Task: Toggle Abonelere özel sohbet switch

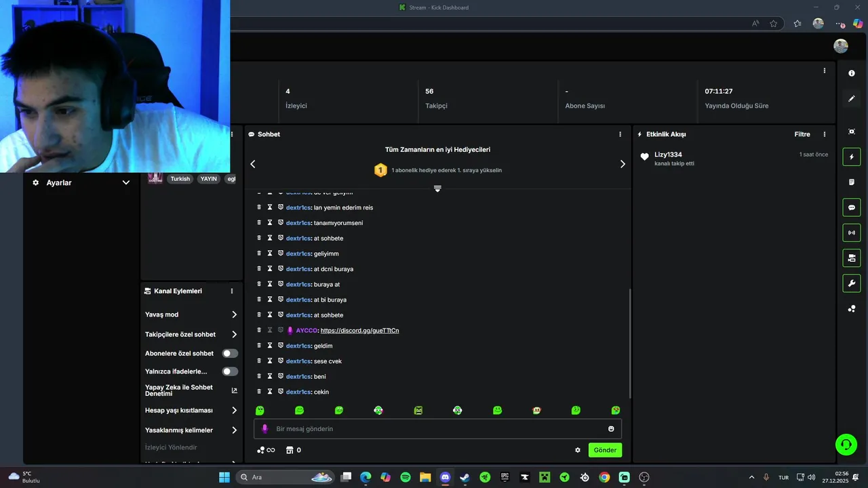Action: point(230,353)
